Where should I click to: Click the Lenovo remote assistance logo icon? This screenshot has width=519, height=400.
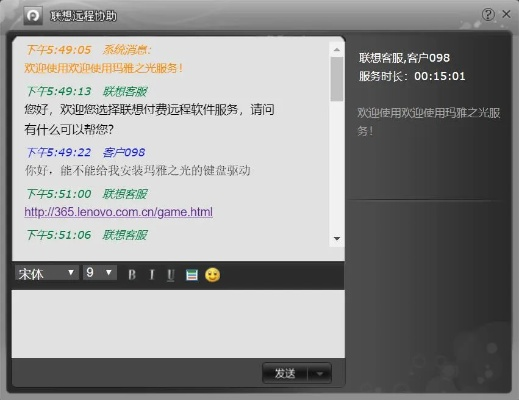tap(33, 16)
